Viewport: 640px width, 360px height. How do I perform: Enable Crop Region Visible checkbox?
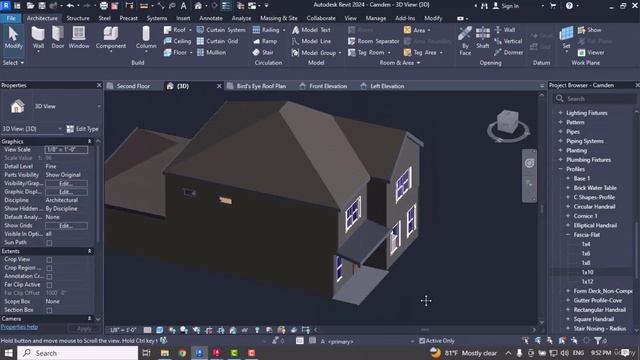49,268
